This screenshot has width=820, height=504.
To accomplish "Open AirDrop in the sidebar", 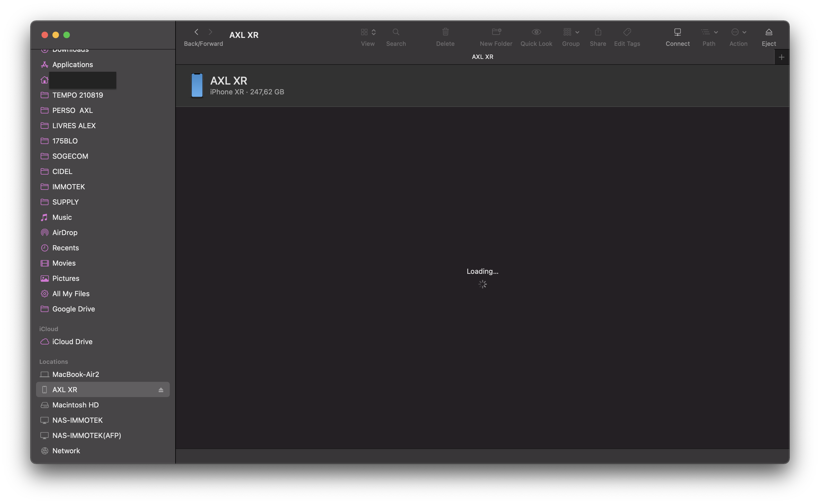I will tap(65, 232).
